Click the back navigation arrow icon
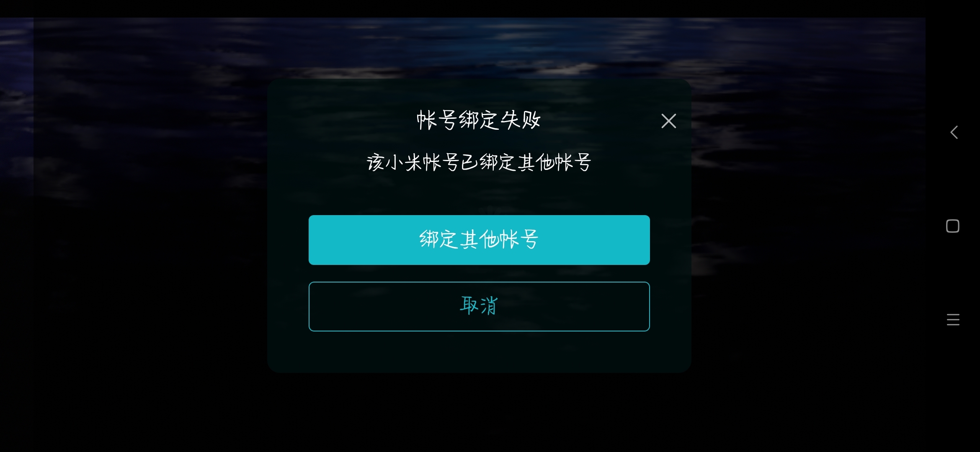Viewport: 980px width, 452px height. tap(953, 132)
